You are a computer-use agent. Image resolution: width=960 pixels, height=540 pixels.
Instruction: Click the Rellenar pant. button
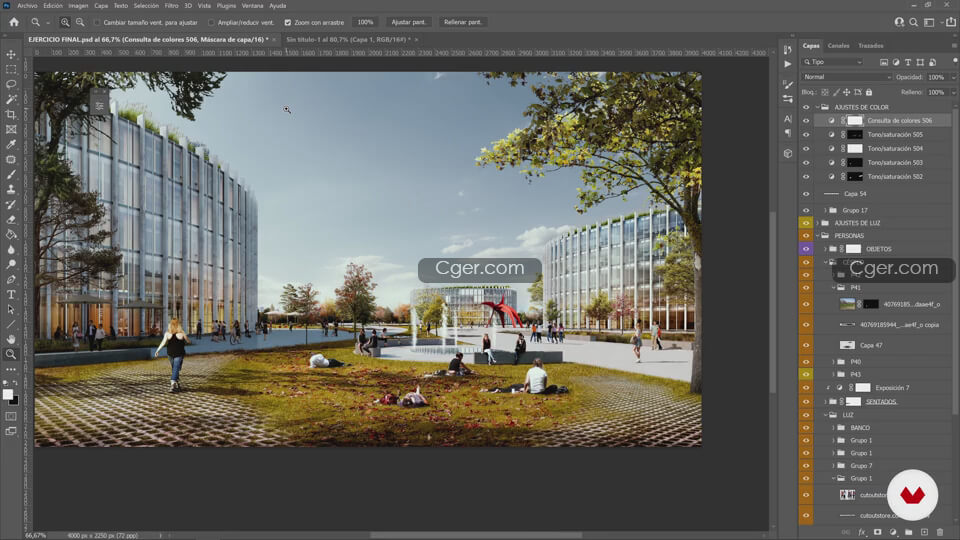click(x=462, y=22)
